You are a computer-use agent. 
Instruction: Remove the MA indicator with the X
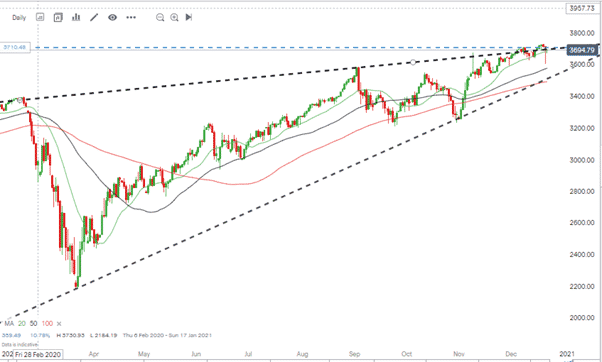[59, 324]
